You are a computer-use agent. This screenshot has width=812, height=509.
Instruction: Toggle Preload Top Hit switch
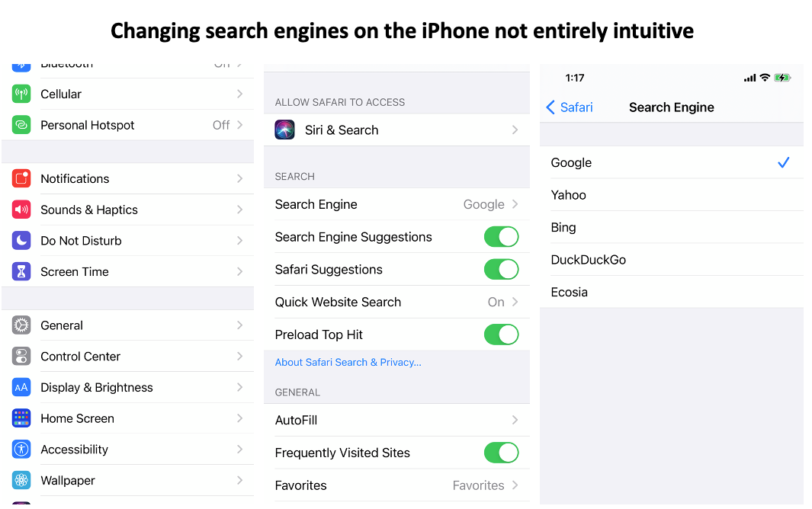pos(501,335)
